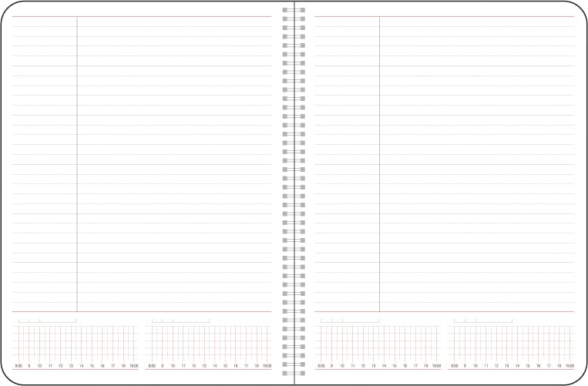Screen dimensions: 588x386
Task: Click the date bracket above the right page's first timetable
Action: 350,321
